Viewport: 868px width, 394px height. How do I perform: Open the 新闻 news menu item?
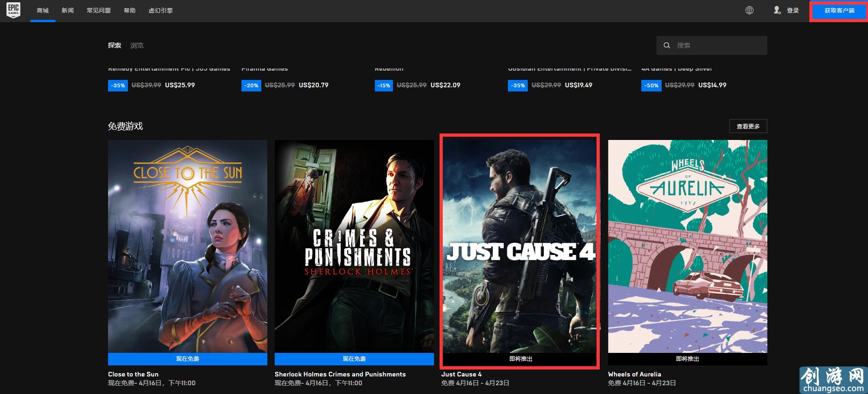point(68,10)
